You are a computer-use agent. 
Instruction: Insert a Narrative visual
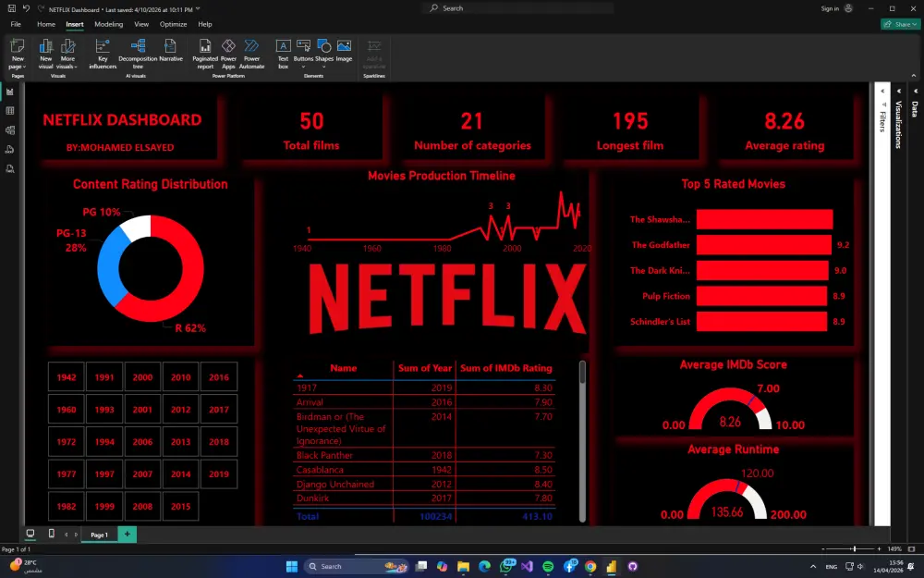[170, 51]
